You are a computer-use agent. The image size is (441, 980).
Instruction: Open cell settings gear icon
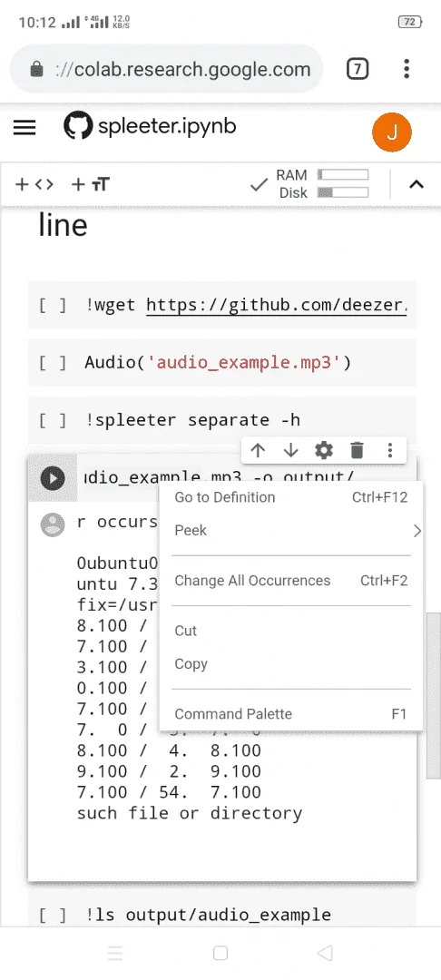pos(324,450)
